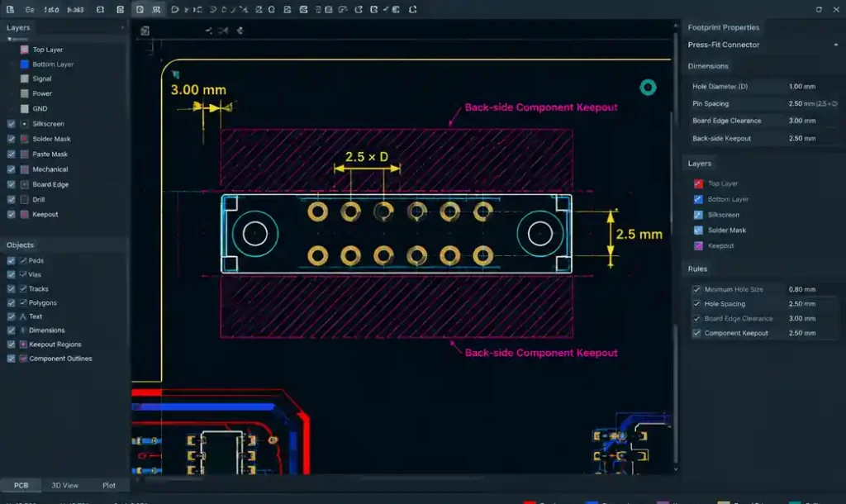Viewport: 846px width, 504px height.
Task: Click the Top Layer pink color swatch
Action: point(24,50)
